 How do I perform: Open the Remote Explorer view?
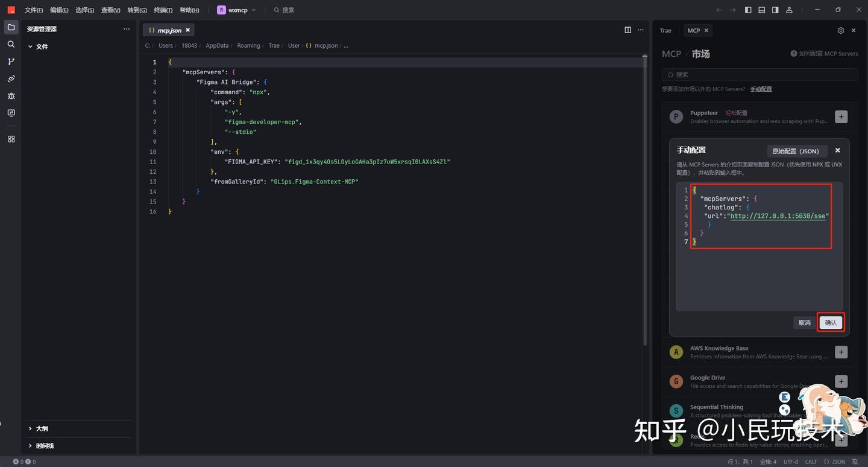click(x=11, y=113)
